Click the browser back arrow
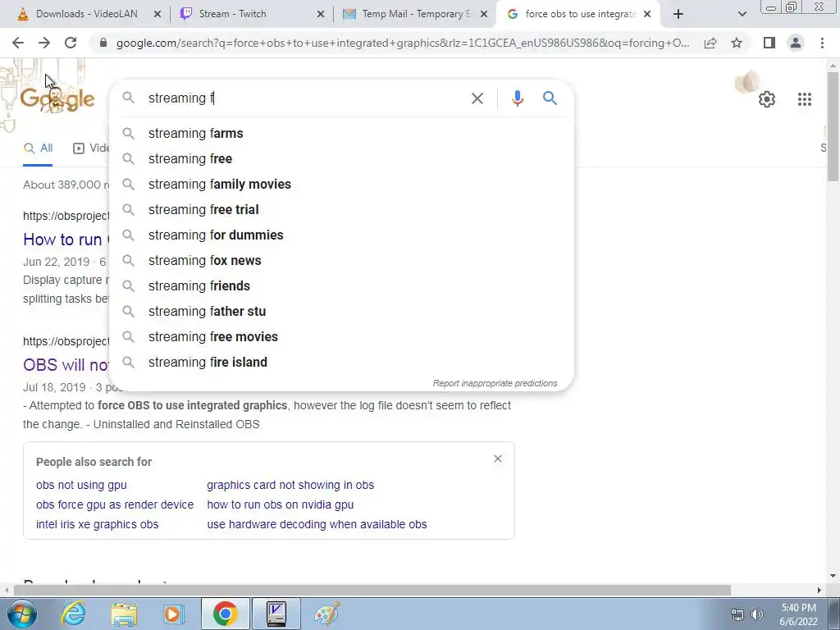 (x=18, y=43)
